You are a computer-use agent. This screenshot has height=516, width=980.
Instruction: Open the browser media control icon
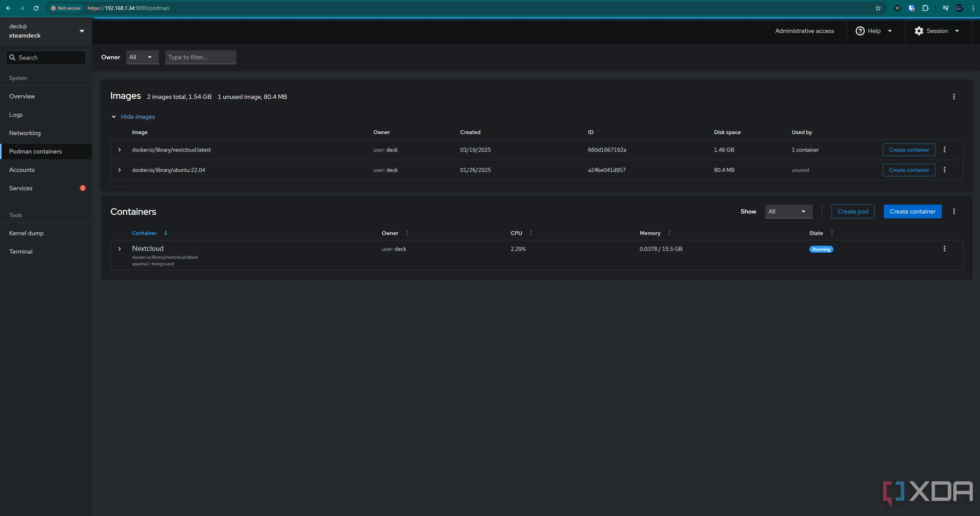click(945, 8)
